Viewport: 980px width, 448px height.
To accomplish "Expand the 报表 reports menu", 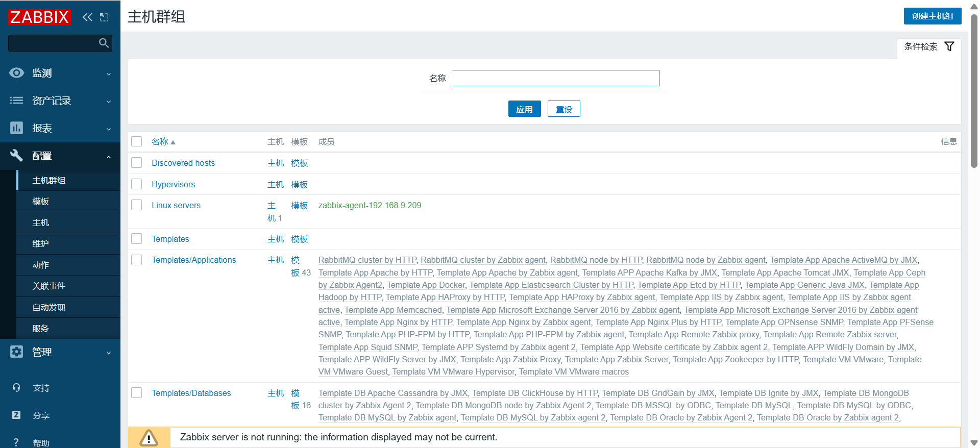I will [60, 128].
